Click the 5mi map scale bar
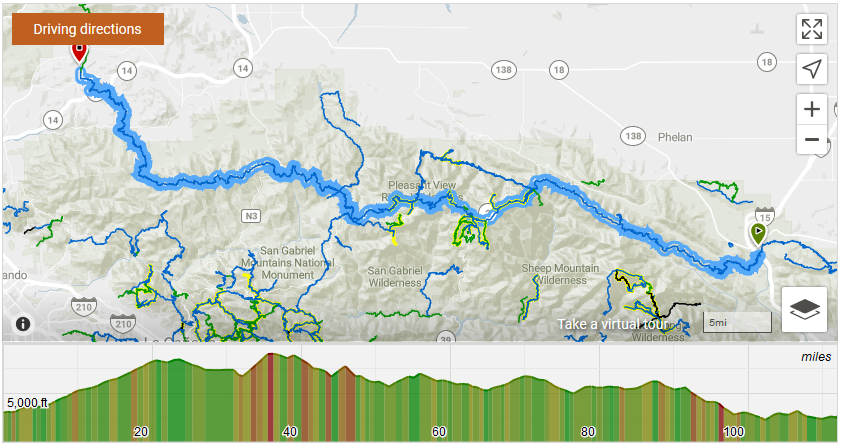This screenshot has width=842, height=447. [x=737, y=323]
